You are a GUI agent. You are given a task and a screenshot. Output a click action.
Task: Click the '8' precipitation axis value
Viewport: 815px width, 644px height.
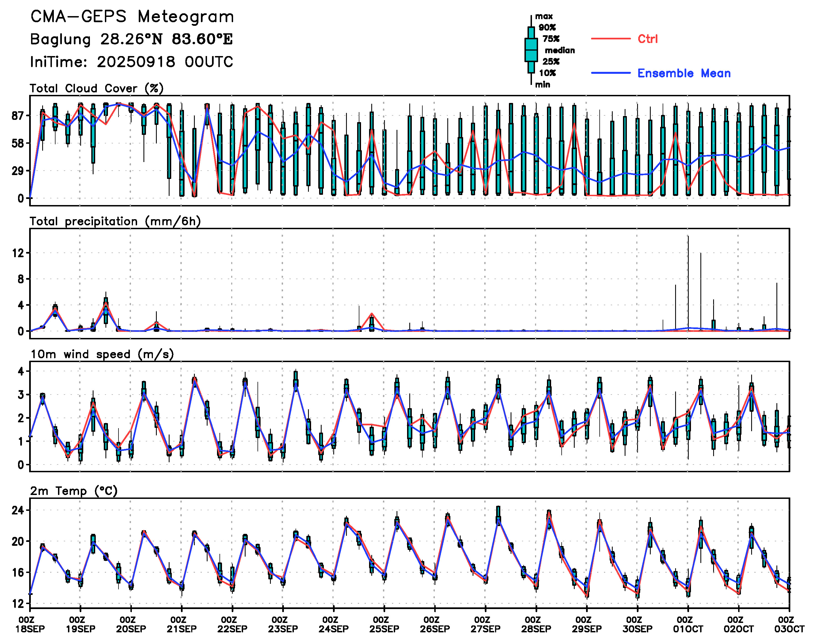tap(21, 279)
